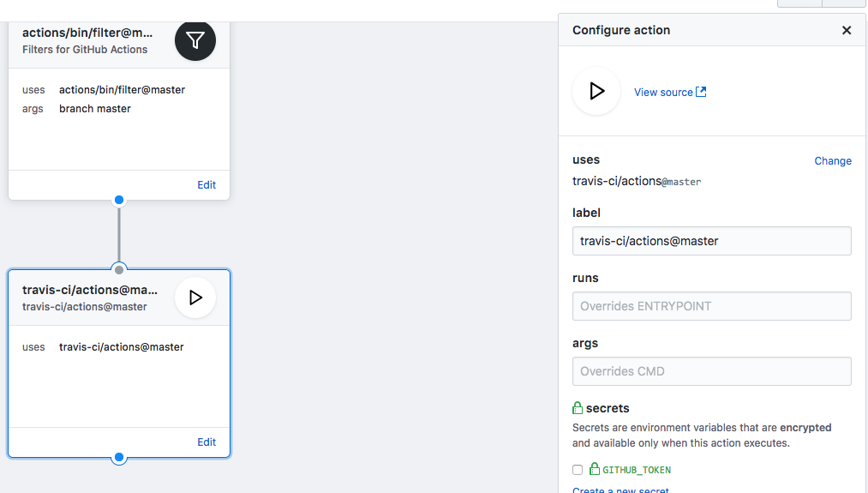Select the travis-ci/actions@master card title
Viewport: 868px width, 493px height.
90,290
